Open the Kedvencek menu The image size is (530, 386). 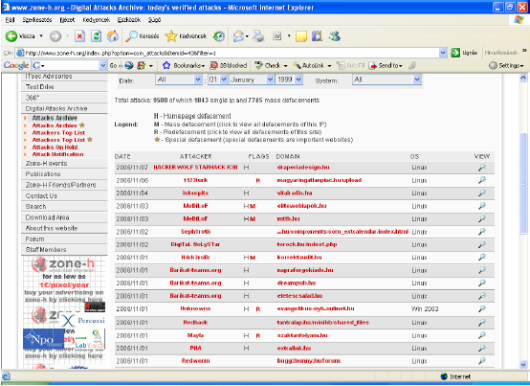pos(96,20)
